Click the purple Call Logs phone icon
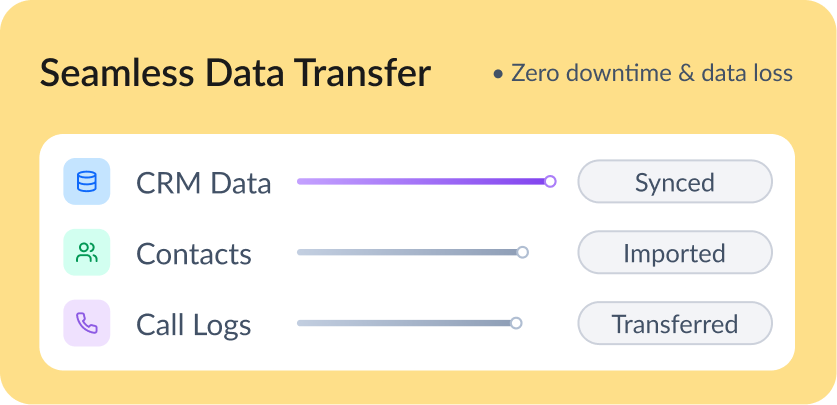This screenshot has height=405, width=837. click(87, 323)
